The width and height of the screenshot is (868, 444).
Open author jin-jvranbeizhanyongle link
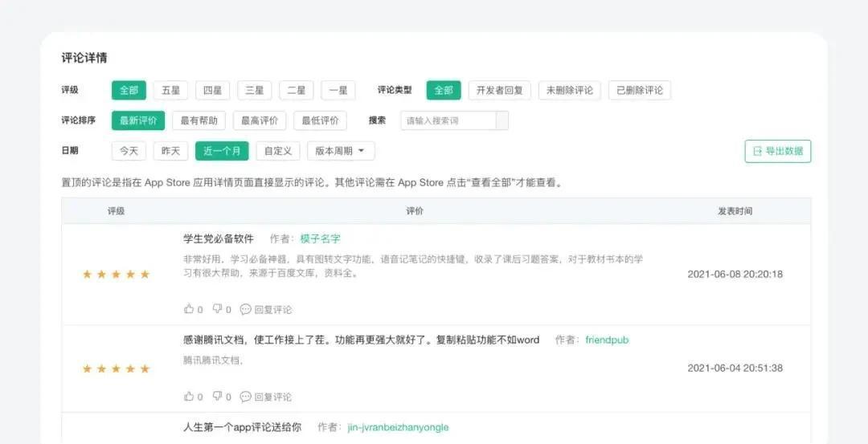pos(398,427)
